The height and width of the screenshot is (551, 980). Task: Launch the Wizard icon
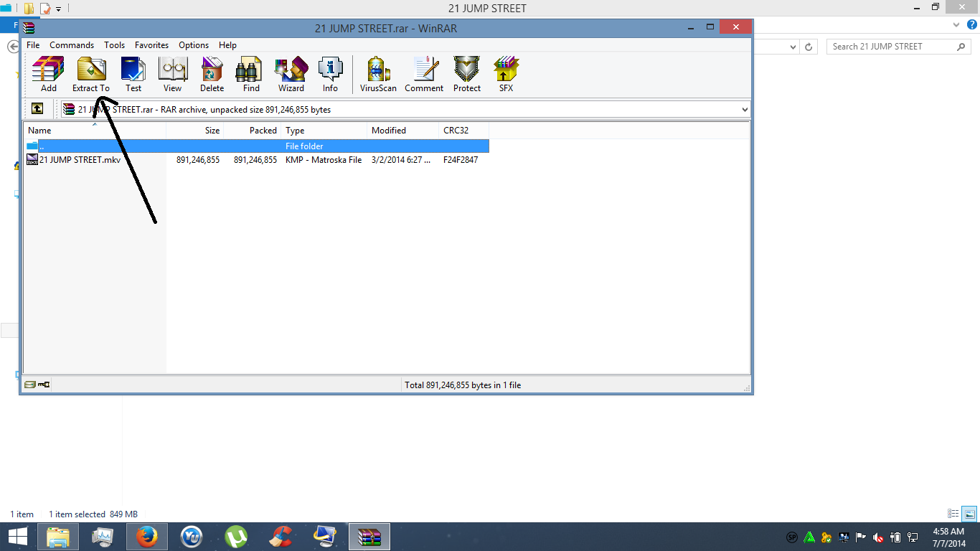click(x=291, y=75)
